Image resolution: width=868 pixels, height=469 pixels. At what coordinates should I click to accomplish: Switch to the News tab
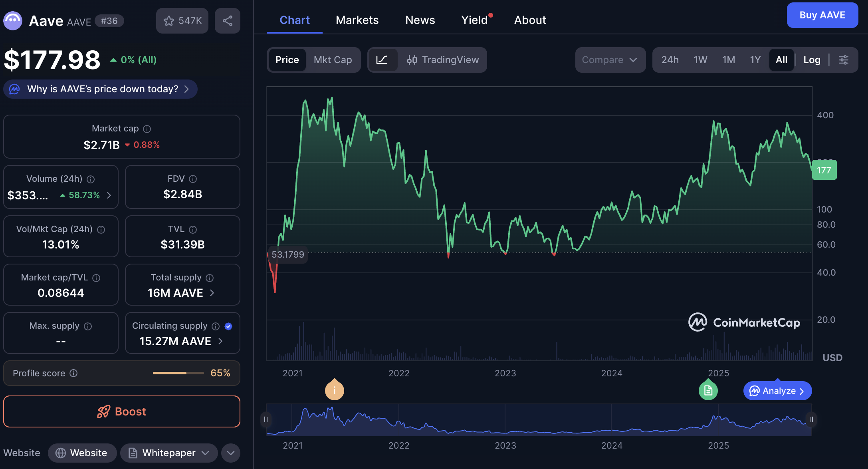(x=420, y=20)
